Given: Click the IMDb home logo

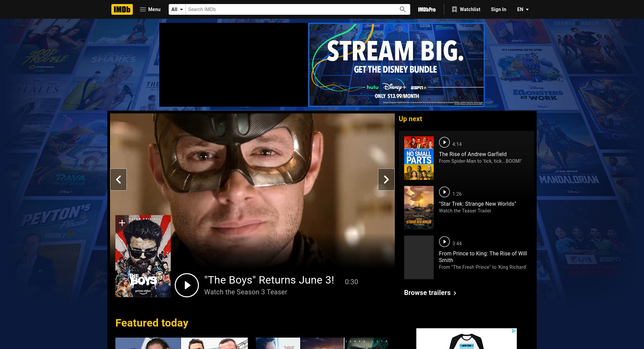Looking at the screenshot, I should pos(122,9).
